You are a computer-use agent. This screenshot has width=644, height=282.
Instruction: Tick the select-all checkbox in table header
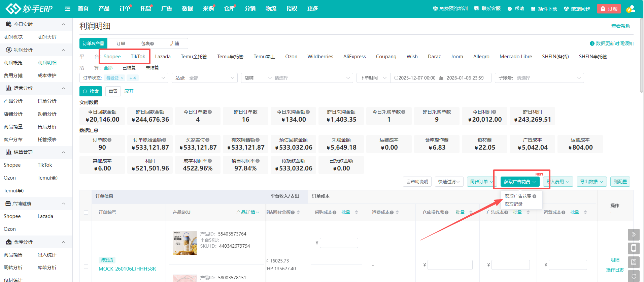click(86, 213)
